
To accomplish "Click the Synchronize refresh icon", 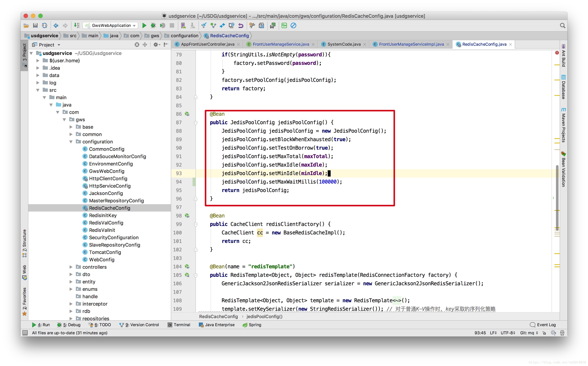I will click(45, 25).
